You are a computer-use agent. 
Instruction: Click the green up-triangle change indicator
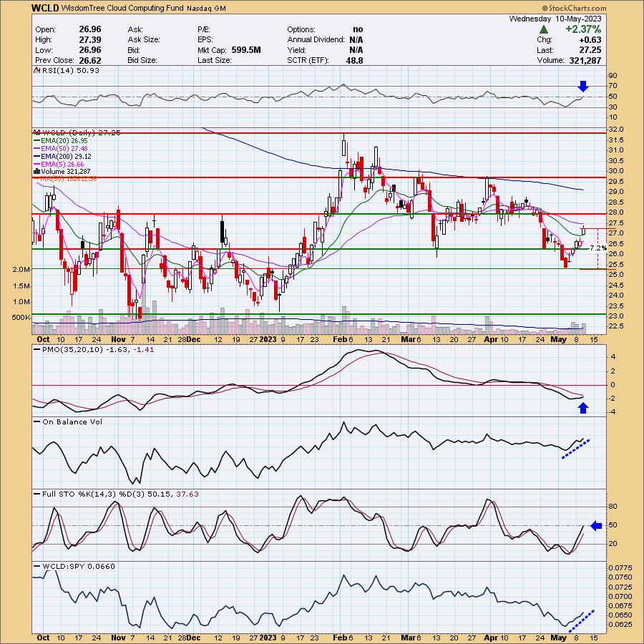pos(543,29)
